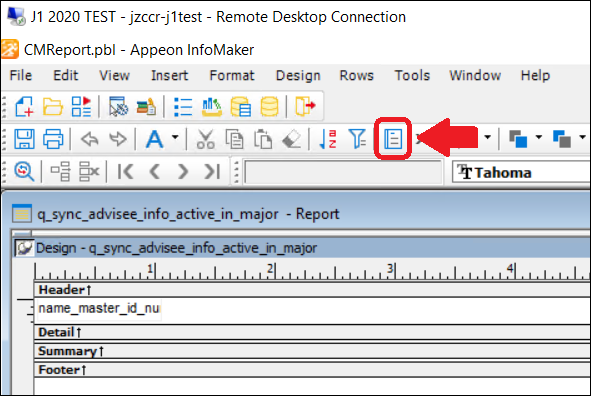591x396 pixels.
Task: Open the Sort a-z icon
Action: coord(328,139)
